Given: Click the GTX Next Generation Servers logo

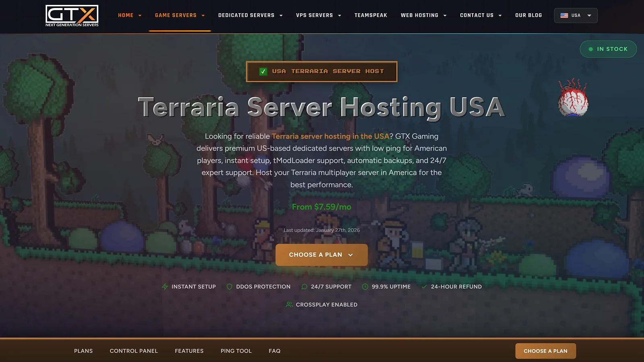Looking at the screenshot, I should pyautogui.click(x=72, y=16).
